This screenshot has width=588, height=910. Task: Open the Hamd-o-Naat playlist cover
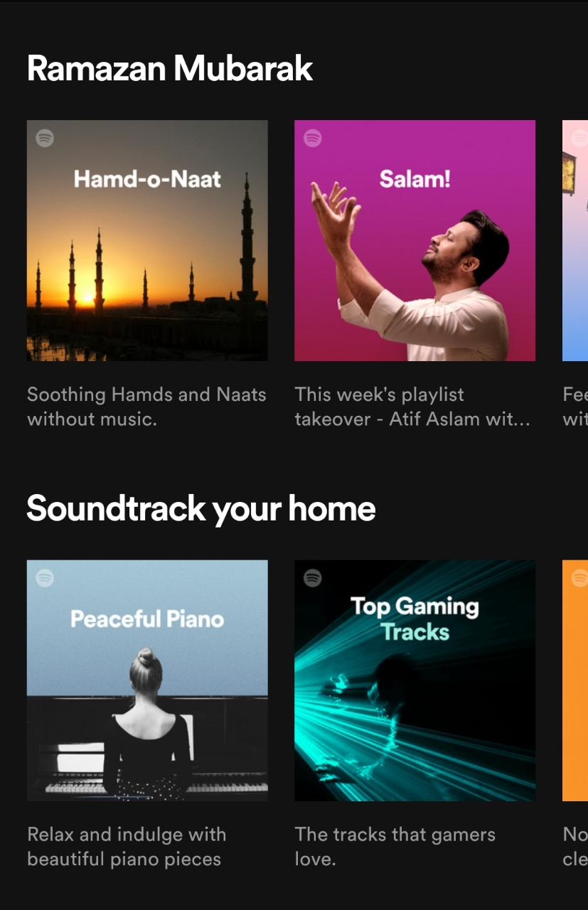(x=147, y=240)
